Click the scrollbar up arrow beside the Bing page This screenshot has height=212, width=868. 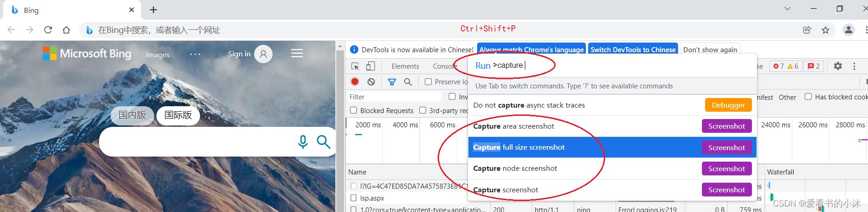click(340, 46)
